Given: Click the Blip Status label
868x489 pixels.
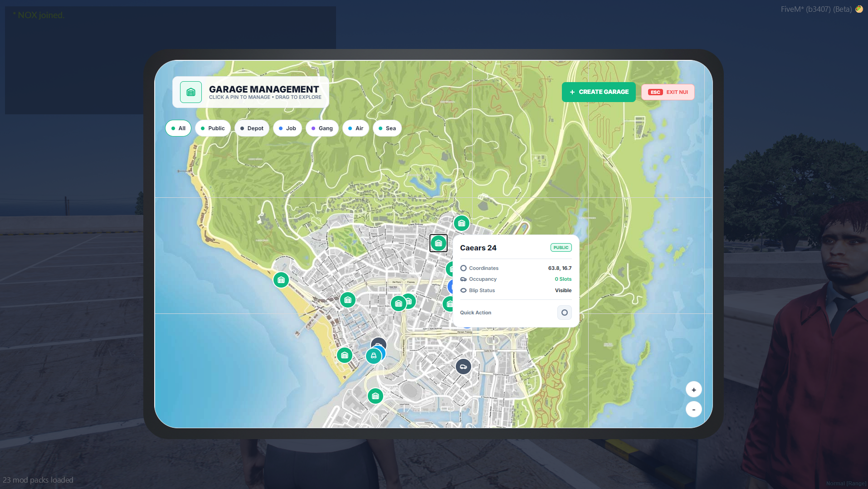Looking at the screenshot, I should (482, 290).
